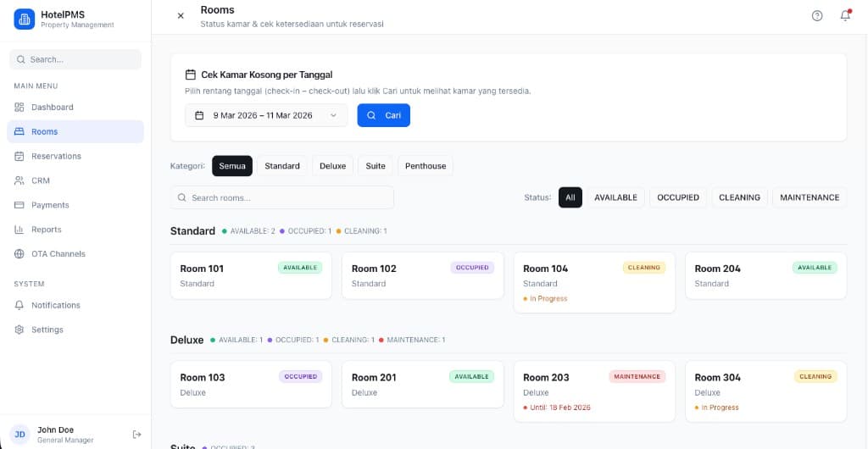Open the OTA Channels globe item
868x449 pixels.
[58, 254]
